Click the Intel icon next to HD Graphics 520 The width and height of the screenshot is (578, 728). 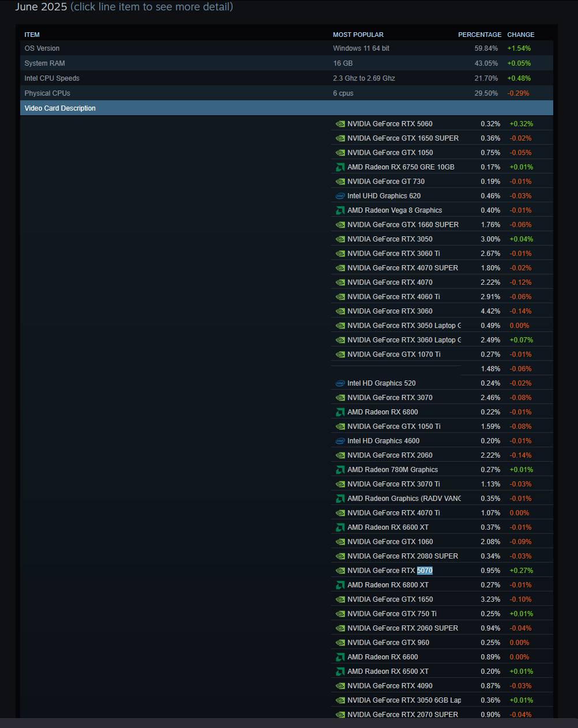coord(340,383)
